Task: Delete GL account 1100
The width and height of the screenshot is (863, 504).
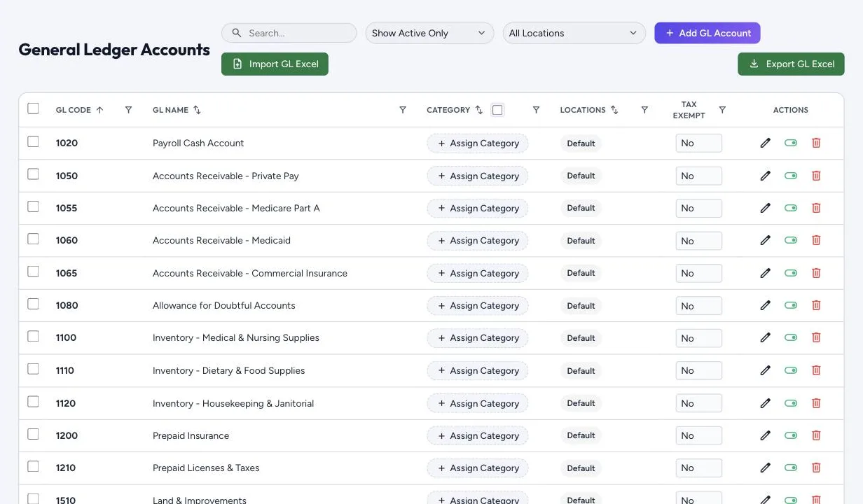Action: pos(816,337)
